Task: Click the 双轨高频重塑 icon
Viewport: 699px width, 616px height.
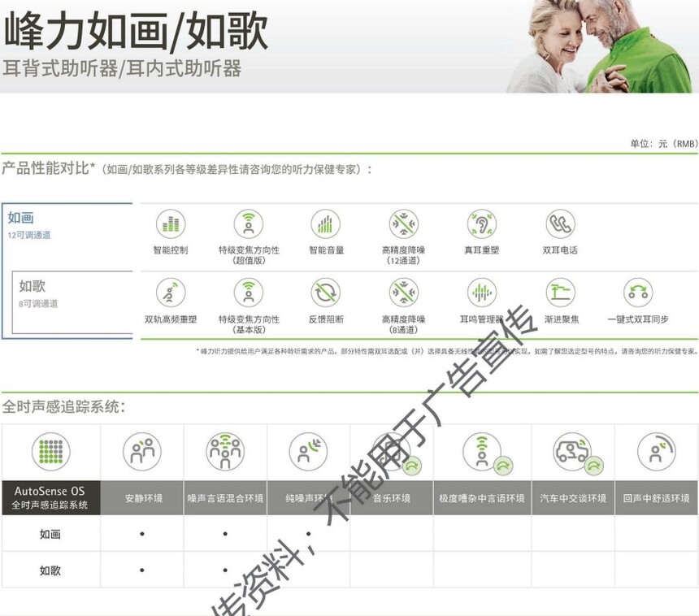Action: pos(171,293)
